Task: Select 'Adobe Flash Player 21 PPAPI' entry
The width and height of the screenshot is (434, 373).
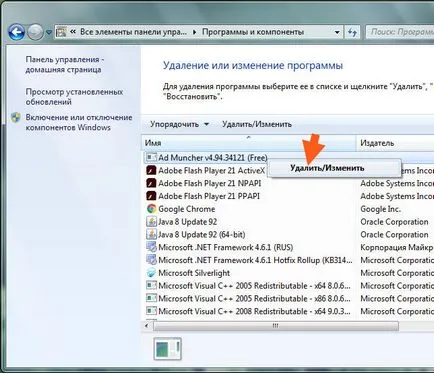Action: (209, 196)
